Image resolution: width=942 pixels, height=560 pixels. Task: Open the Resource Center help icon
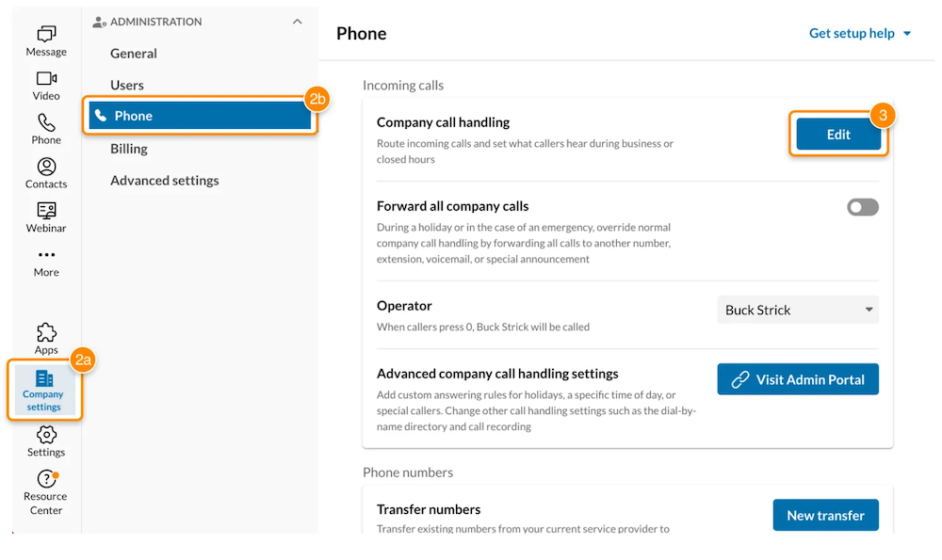46,479
